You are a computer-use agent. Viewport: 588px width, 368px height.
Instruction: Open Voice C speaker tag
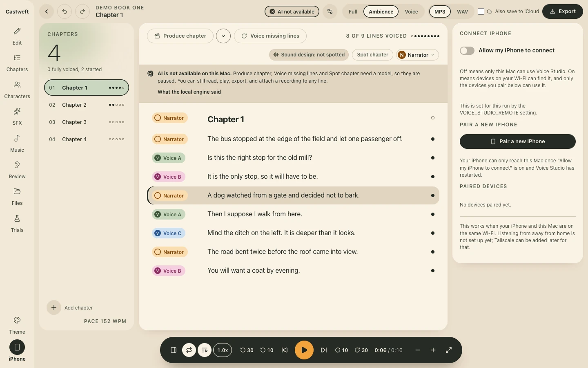[169, 233]
